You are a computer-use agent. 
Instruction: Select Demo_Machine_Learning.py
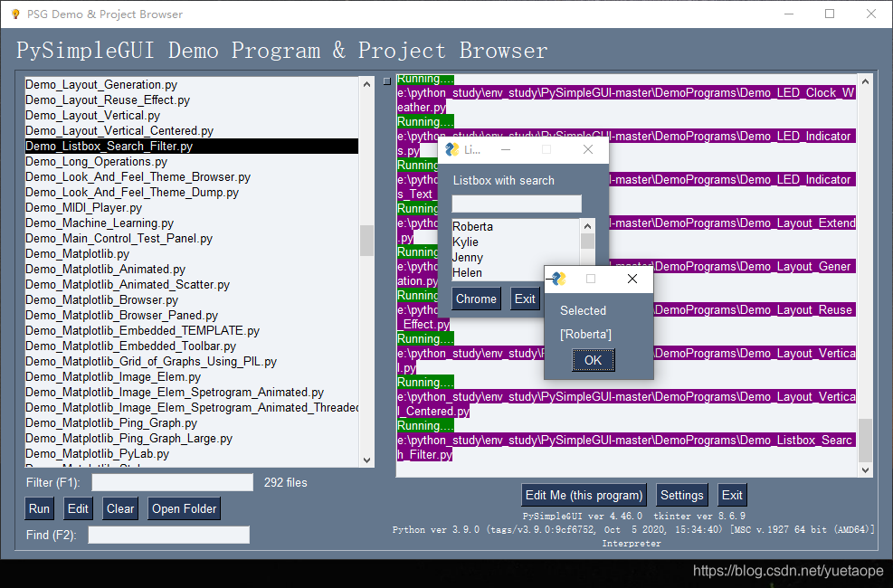coord(192,223)
